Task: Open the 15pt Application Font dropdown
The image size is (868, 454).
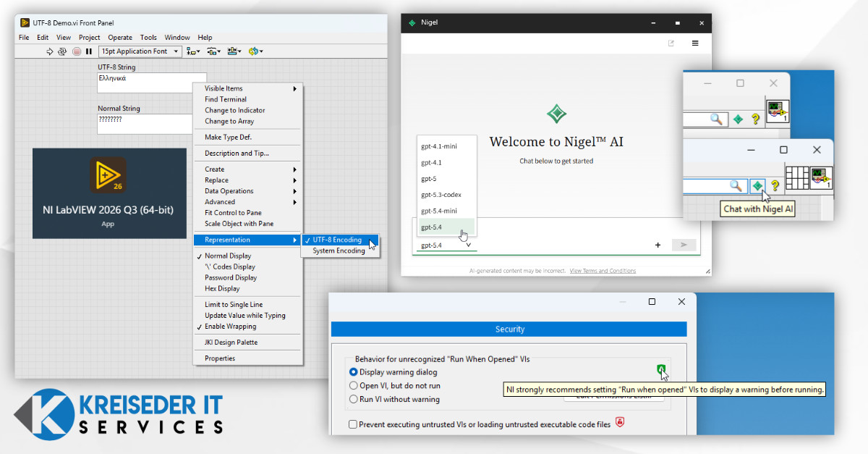Action: (140, 51)
